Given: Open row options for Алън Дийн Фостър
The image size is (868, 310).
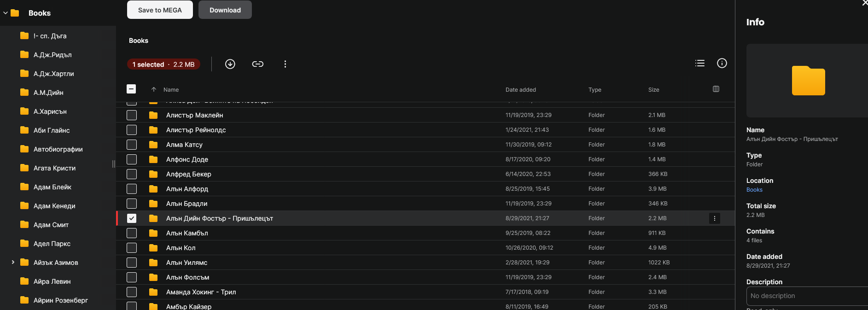Looking at the screenshot, I should [x=715, y=218].
